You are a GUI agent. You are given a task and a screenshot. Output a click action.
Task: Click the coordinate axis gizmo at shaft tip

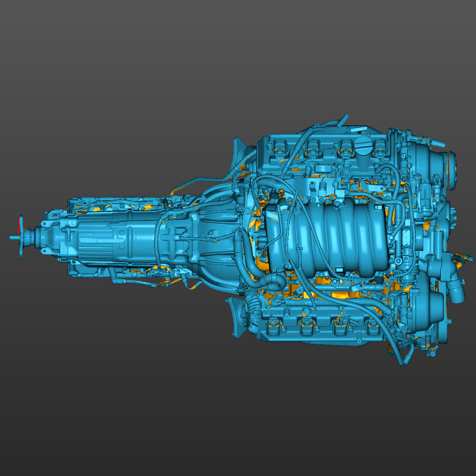[x=20, y=237]
